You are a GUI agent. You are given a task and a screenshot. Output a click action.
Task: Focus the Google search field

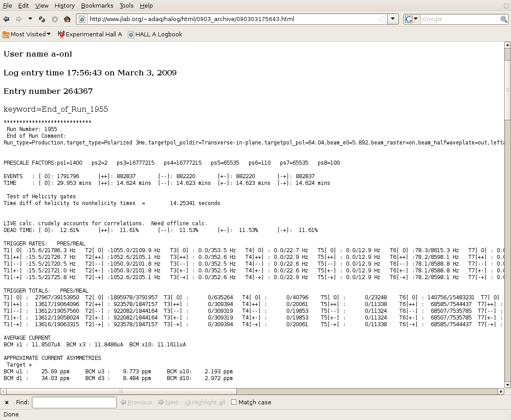click(460, 19)
